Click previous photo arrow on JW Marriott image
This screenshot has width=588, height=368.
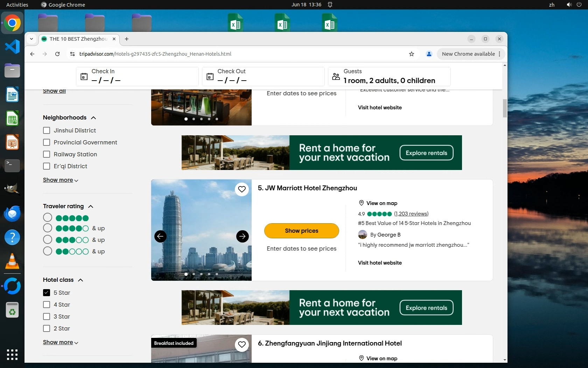160,236
